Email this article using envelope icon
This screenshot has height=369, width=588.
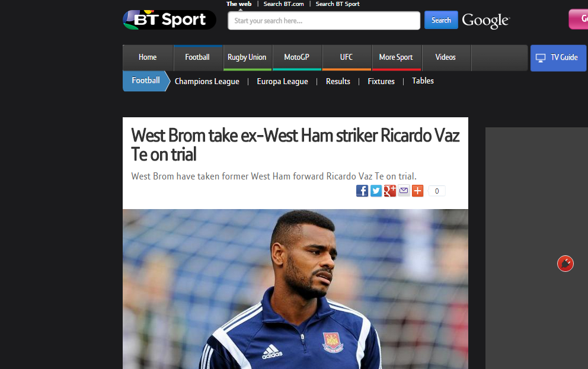tap(404, 191)
